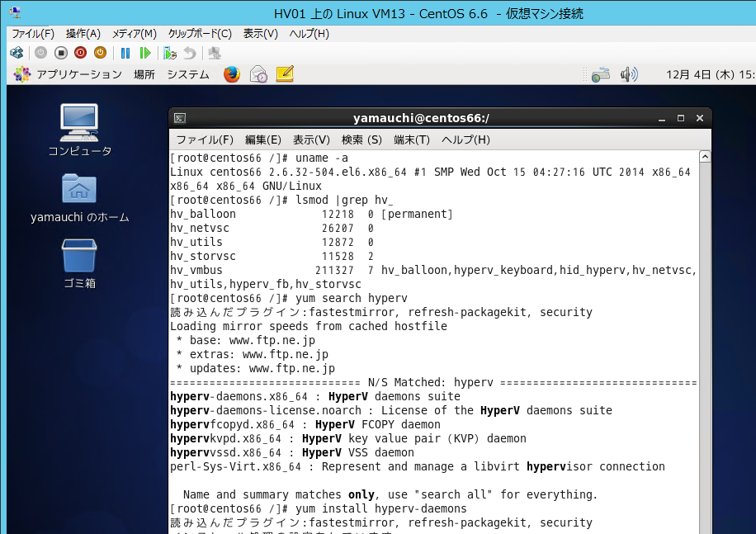Minimize the terminal window
The image size is (756, 534).
pos(662,118)
